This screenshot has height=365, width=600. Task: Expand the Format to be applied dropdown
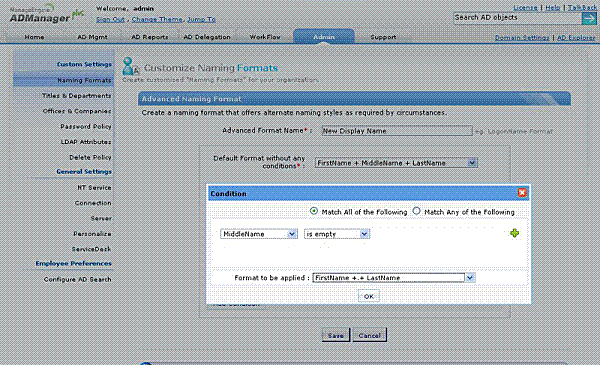coord(394,278)
